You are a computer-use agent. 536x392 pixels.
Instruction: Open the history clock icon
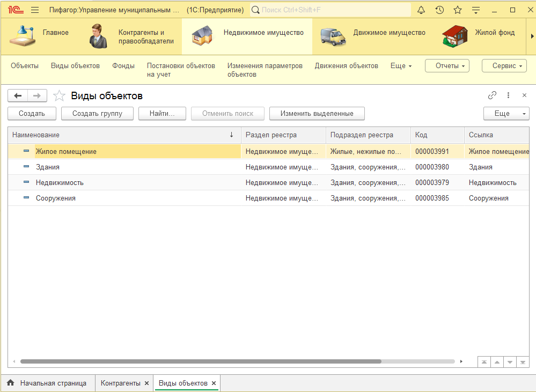tap(439, 10)
